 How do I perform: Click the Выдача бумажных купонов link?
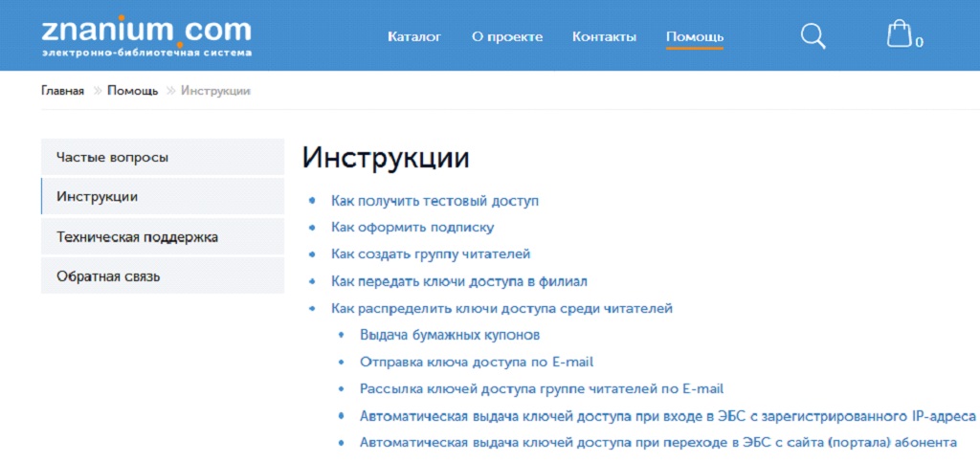pos(450,335)
